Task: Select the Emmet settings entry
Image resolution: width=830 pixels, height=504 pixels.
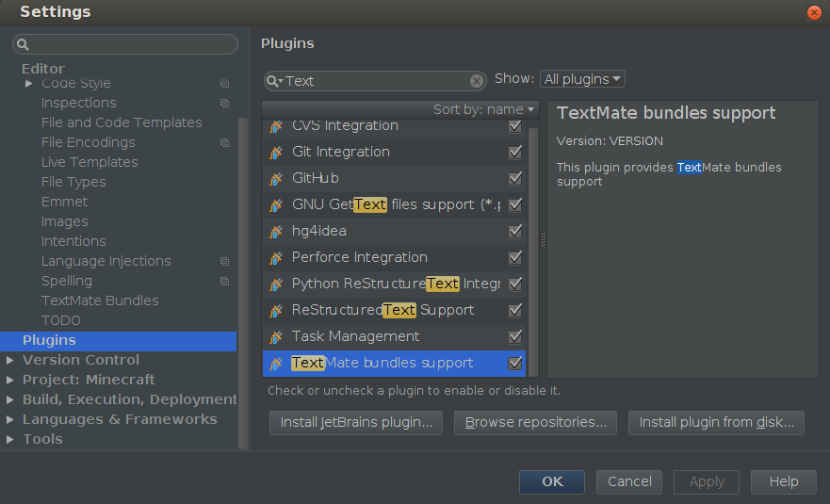Action: click(65, 203)
